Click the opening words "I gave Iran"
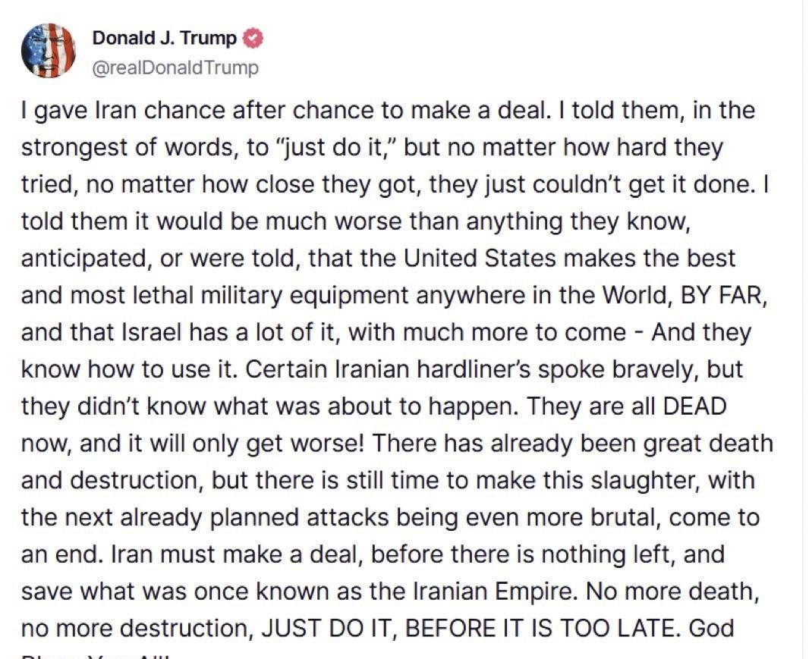Viewport: 812px width, 659px height. tap(79, 110)
